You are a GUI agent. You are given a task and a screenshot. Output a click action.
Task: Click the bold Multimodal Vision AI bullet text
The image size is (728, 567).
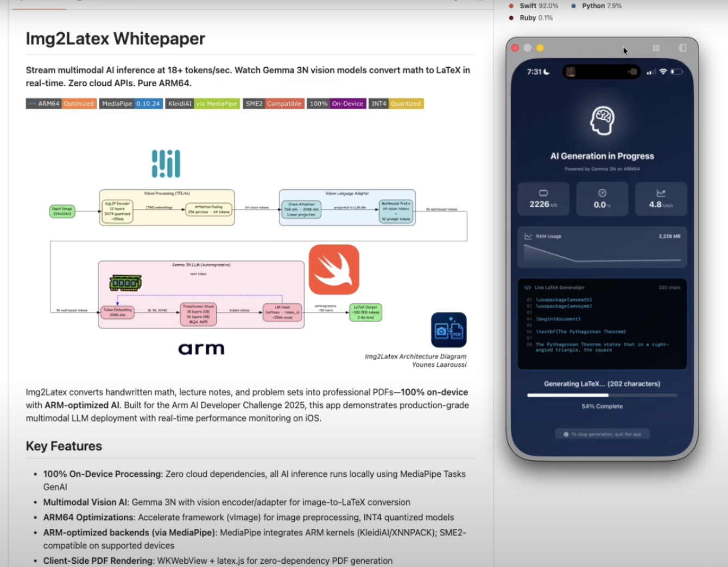[86, 502]
